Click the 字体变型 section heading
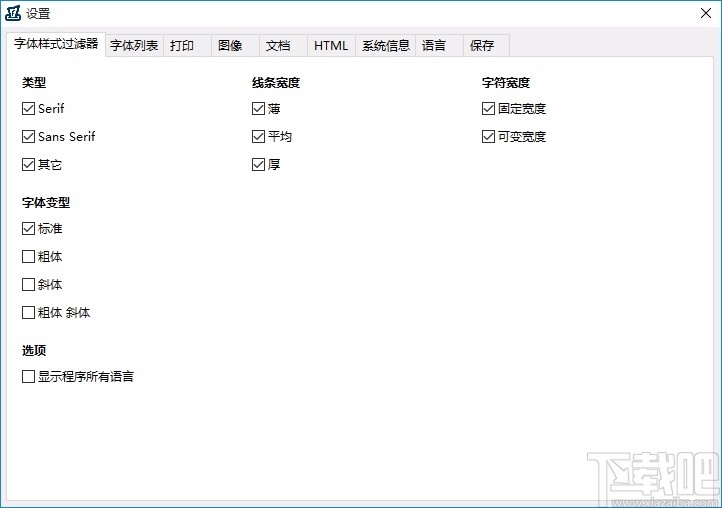Screen dimensions: 722x508 click(46, 203)
